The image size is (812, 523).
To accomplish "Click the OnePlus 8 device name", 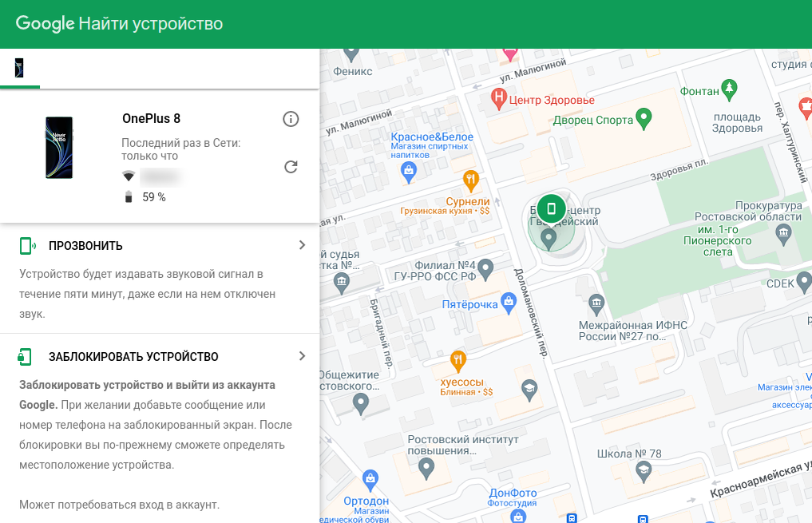I will pyautogui.click(x=151, y=119).
